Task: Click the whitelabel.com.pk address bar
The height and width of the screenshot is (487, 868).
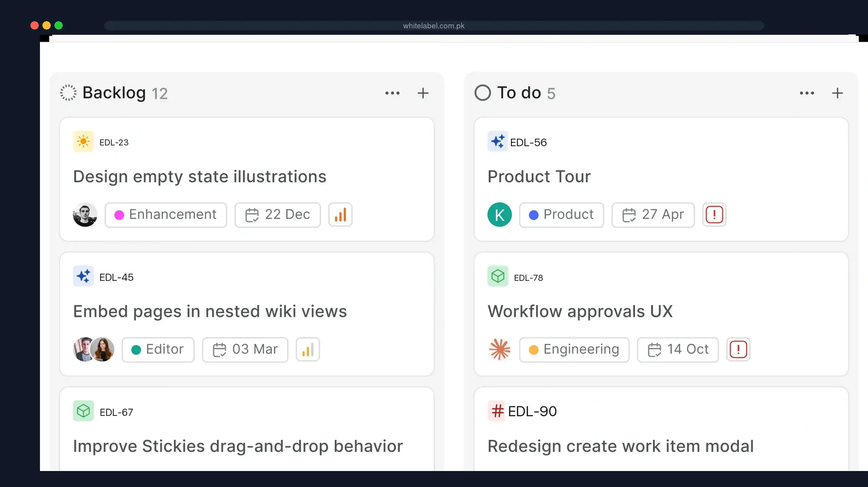Action: coord(434,26)
